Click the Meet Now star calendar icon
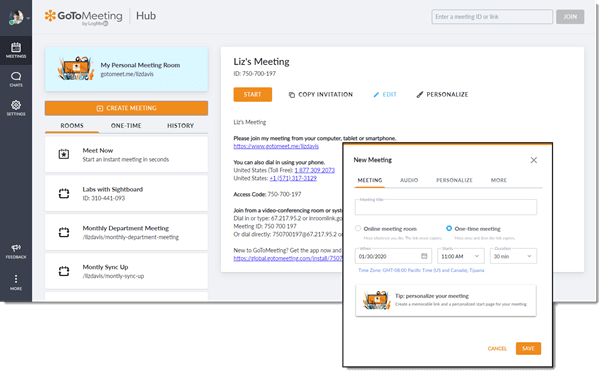The image size is (600, 371). tap(64, 154)
